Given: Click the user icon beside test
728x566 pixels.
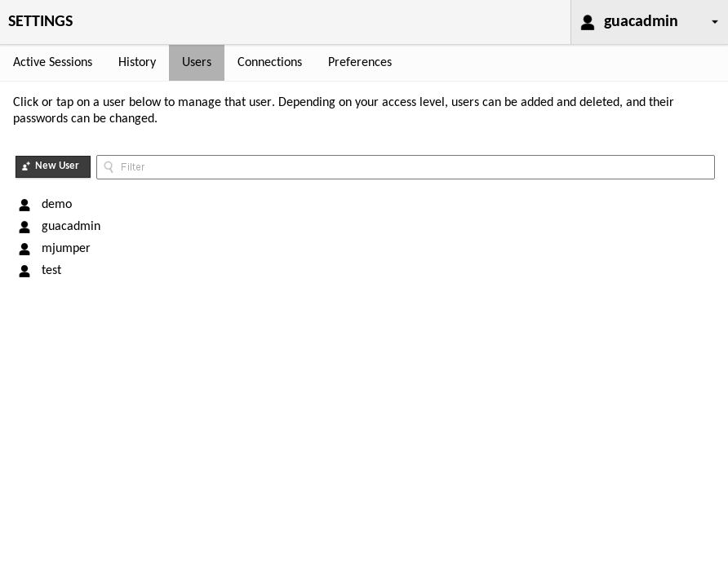Looking at the screenshot, I should (24, 271).
